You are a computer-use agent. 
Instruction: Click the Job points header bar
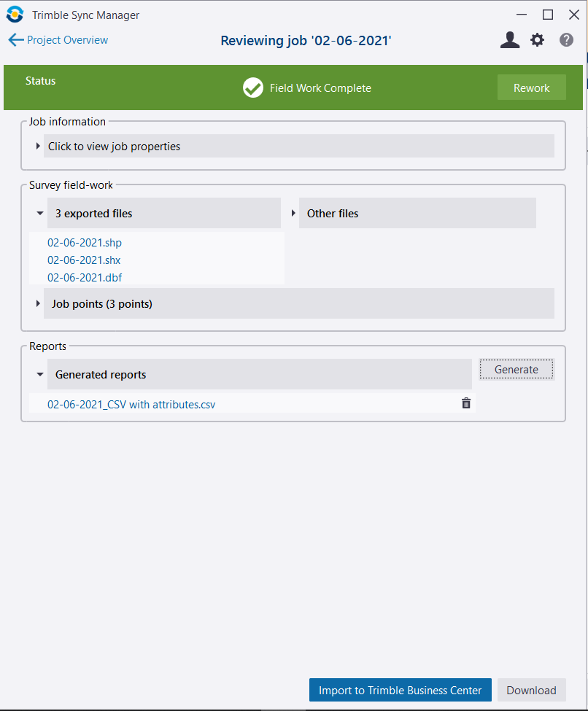point(298,303)
